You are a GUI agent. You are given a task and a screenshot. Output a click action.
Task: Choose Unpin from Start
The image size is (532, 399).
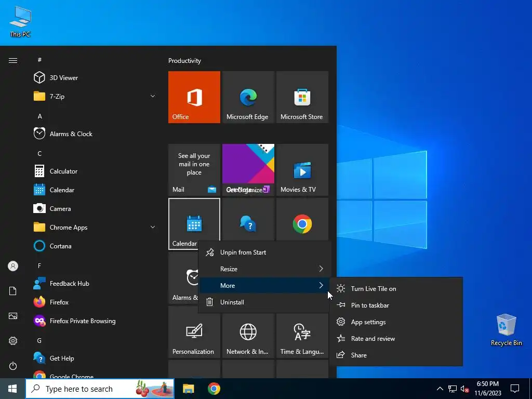263,252
